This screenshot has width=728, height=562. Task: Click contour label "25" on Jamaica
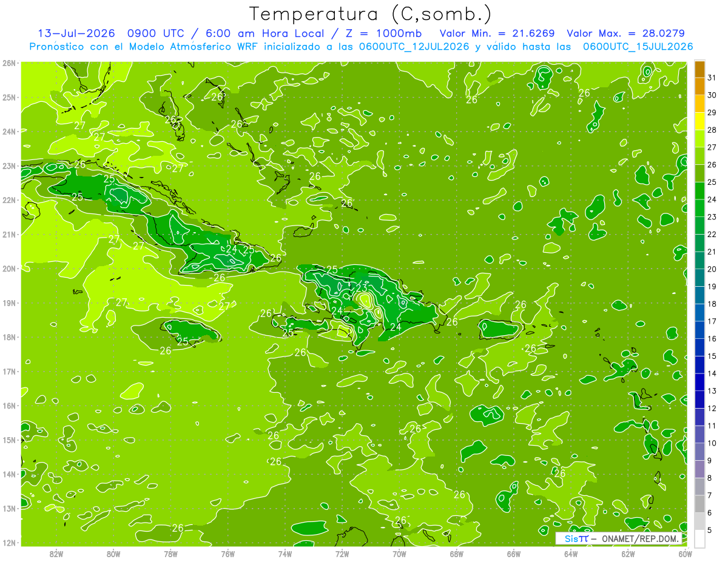coord(183,341)
